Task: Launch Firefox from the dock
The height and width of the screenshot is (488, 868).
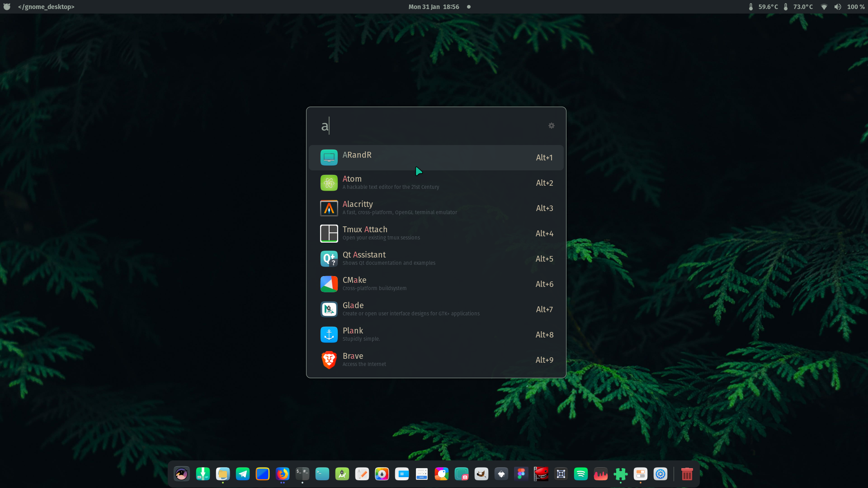Action: point(283,474)
